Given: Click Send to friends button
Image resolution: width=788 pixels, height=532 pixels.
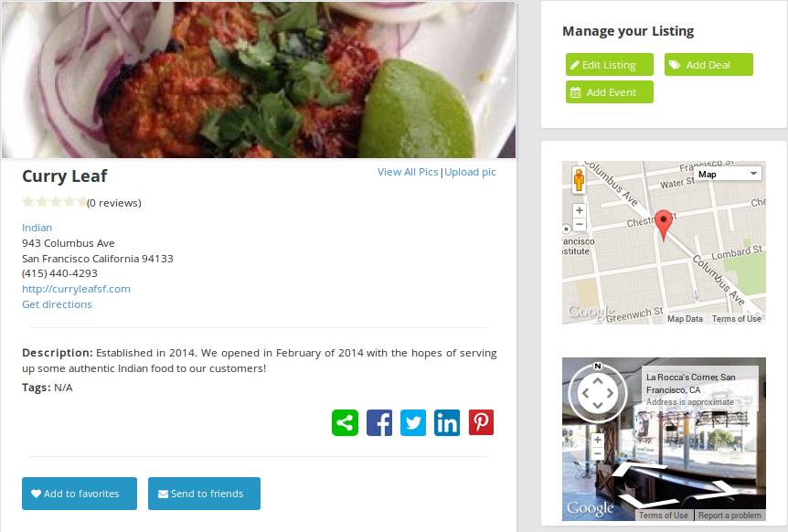Looking at the screenshot, I should 204,494.
